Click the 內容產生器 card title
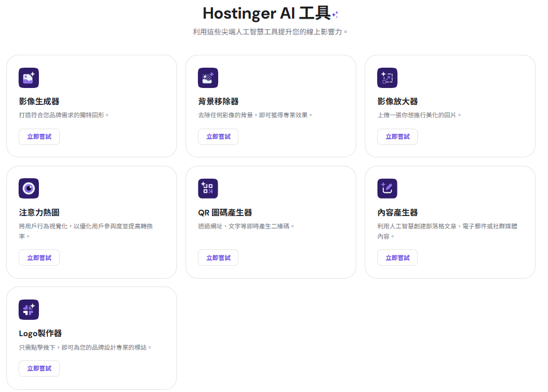 pyautogui.click(x=397, y=213)
